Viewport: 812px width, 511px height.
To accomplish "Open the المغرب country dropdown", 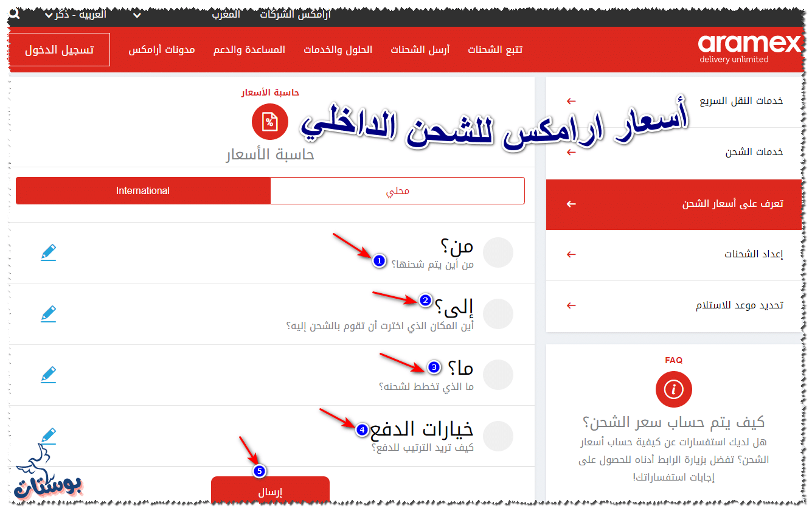I will tap(187, 14).
